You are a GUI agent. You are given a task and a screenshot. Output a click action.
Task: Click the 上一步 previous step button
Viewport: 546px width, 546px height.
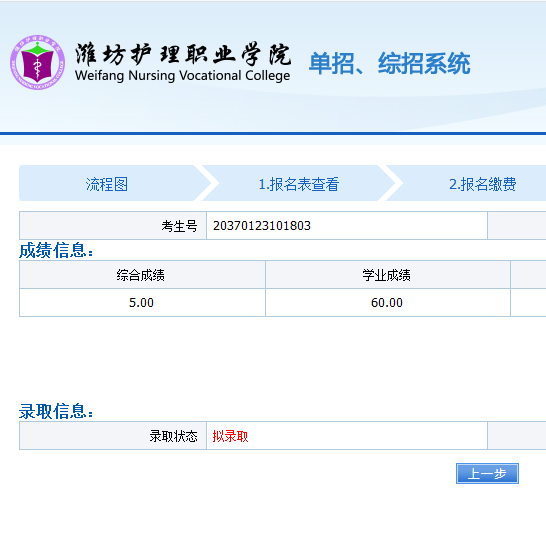coord(487,474)
